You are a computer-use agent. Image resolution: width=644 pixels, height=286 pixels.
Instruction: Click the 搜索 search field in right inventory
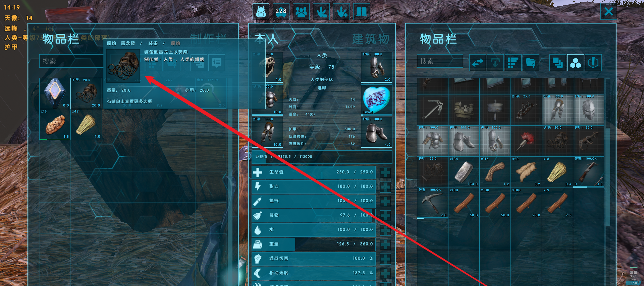tap(440, 61)
